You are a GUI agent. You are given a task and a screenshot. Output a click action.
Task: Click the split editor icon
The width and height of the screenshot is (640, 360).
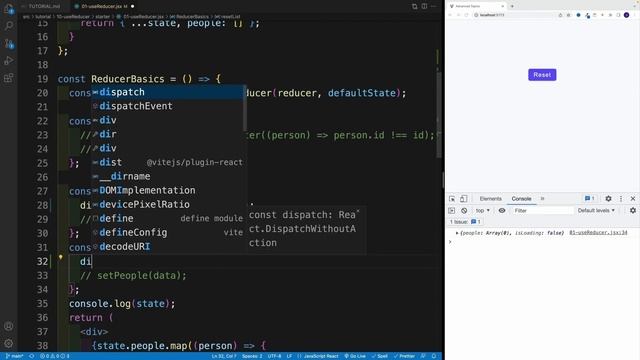pos(424,6)
